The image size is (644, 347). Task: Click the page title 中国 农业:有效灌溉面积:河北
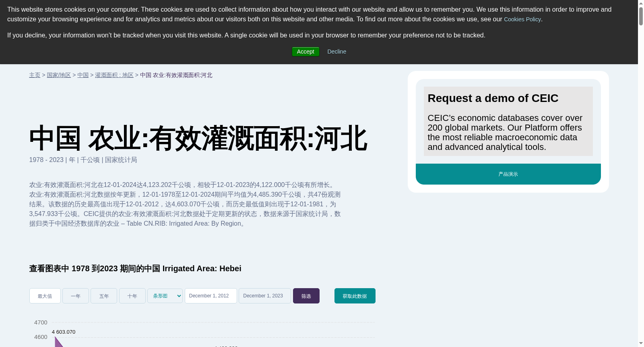click(198, 139)
